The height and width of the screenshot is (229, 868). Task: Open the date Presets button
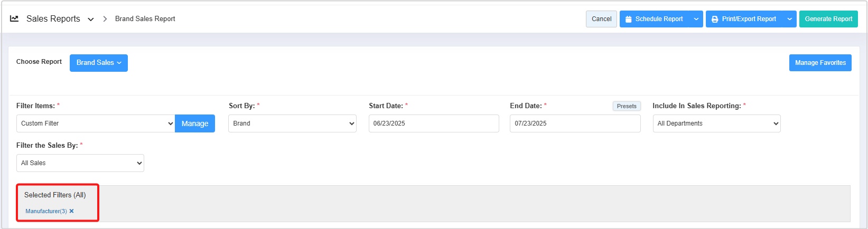pos(627,106)
